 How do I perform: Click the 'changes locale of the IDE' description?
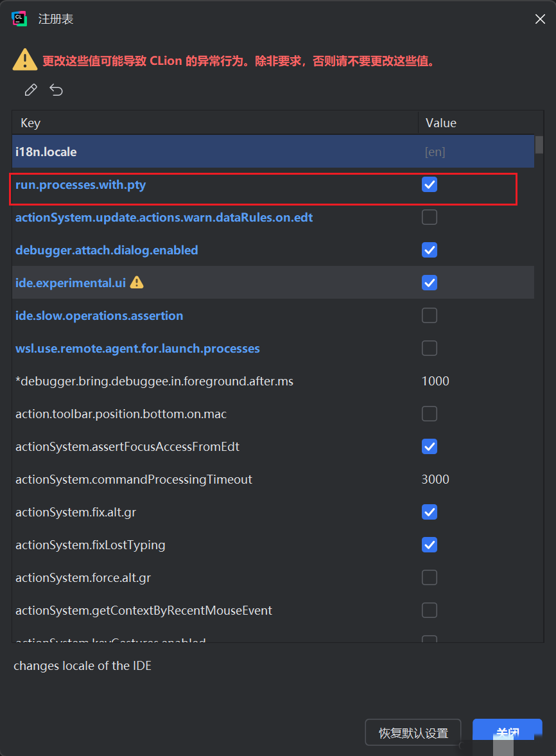pyautogui.click(x=82, y=666)
